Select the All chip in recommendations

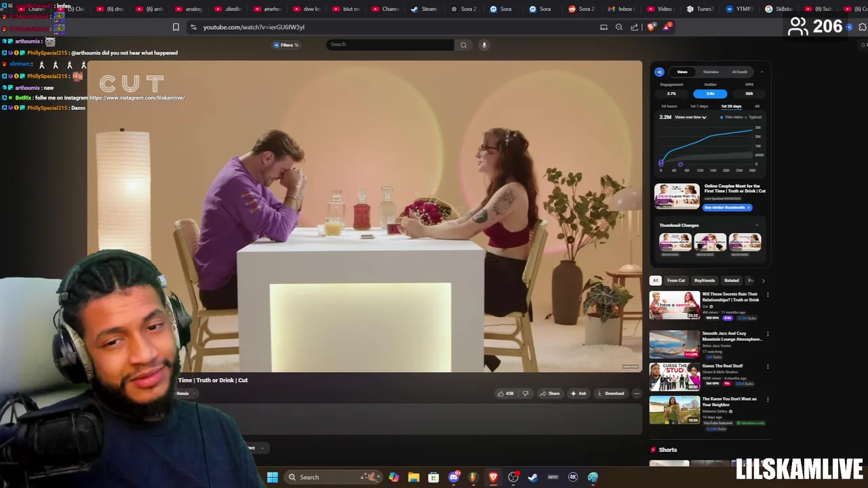click(x=655, y=281)
